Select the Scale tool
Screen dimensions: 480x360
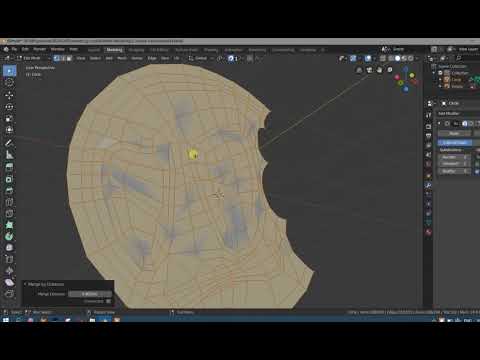[x=9, y=119]
